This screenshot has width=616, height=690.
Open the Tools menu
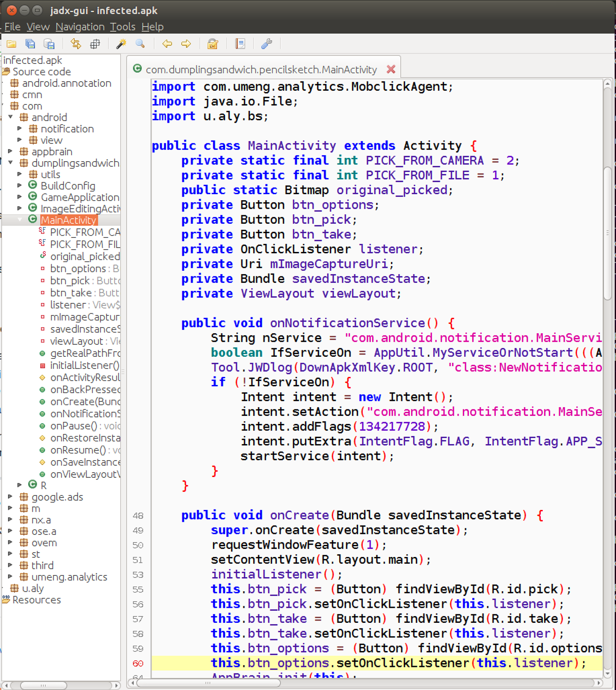pos(123,27)
